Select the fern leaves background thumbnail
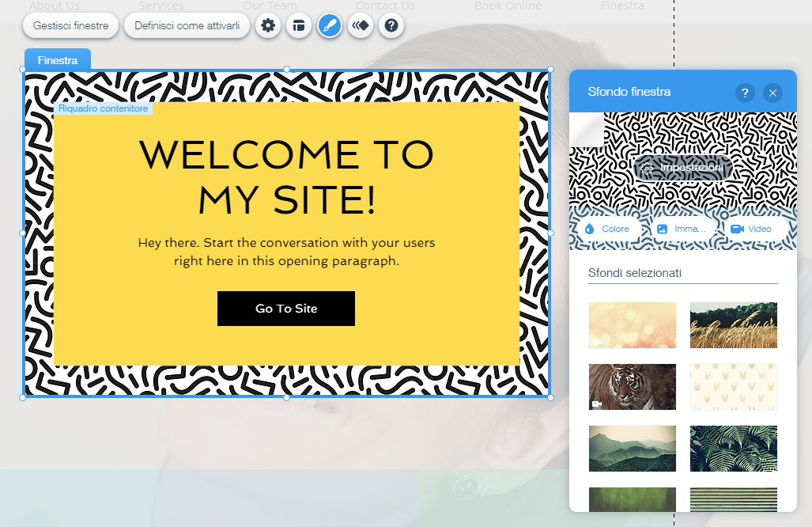Screen dimensions: 812x527 pyautogui.click(x=734, y=448)
